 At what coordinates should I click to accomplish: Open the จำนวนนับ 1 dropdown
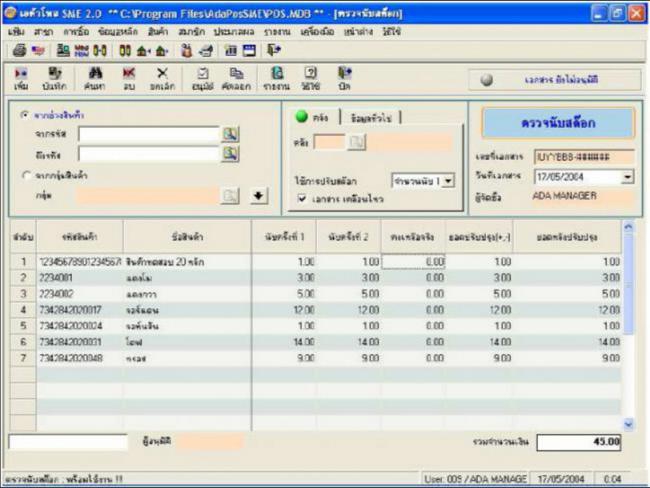tap(448, 181)
